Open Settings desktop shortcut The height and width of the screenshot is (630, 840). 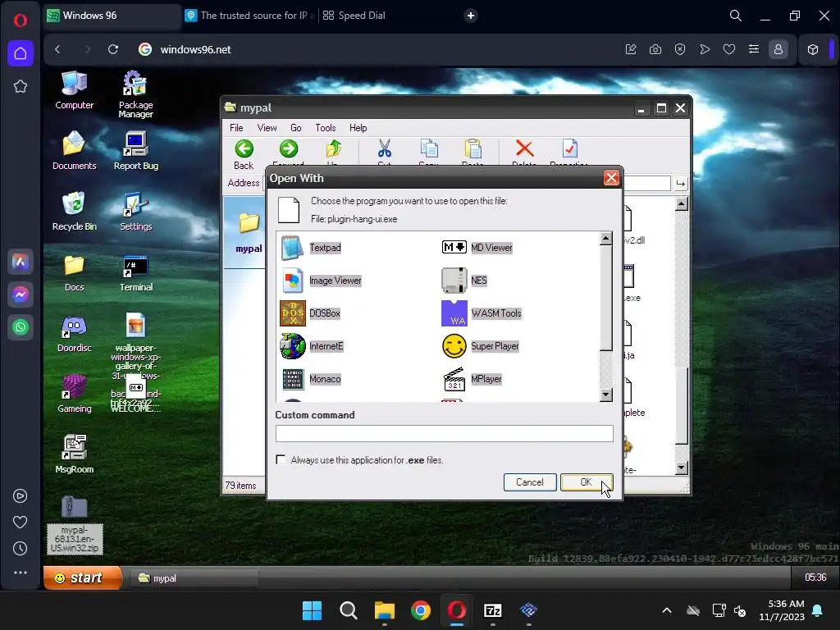click(135, 211)
